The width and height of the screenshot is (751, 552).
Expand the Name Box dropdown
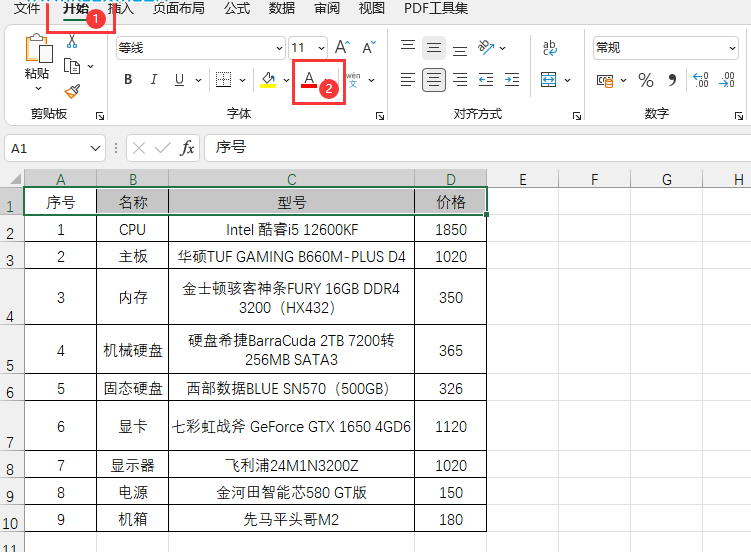click(95, 148)
